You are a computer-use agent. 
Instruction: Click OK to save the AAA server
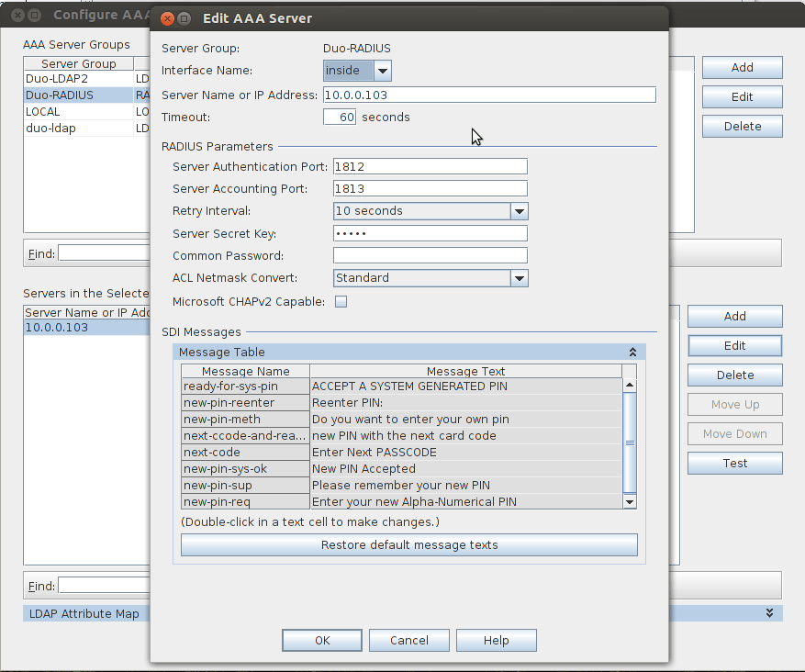pos(321,640)
